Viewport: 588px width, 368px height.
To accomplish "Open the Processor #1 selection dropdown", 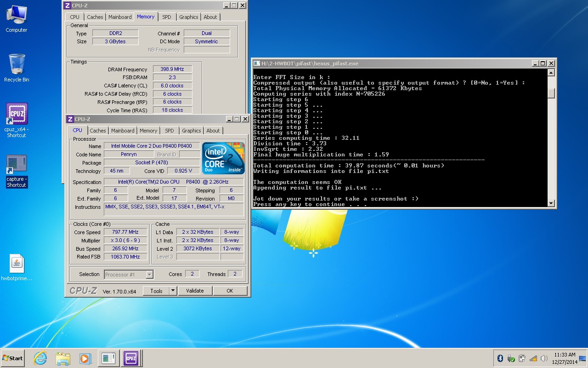I will (129, 275).
